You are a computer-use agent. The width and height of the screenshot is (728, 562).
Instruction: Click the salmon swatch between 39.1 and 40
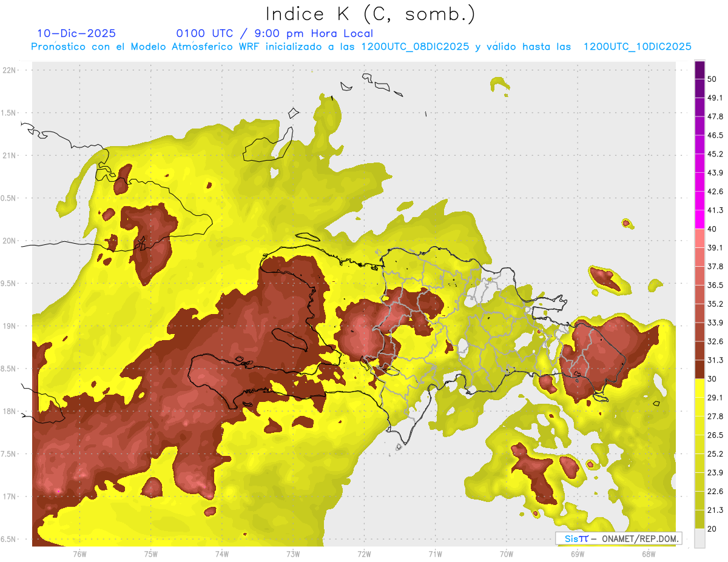[x=700, y=238]
